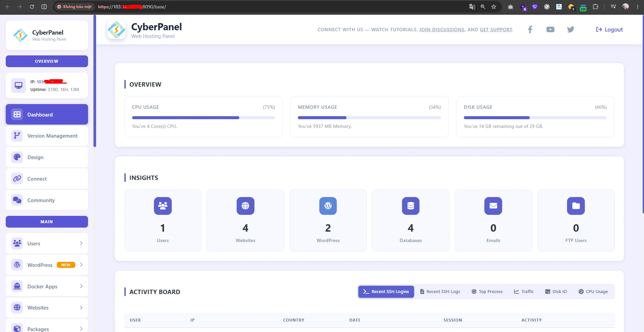This screenshot has width=644, height=332.
Task: Click the not secure site warning chip
Action: [74, 7]
